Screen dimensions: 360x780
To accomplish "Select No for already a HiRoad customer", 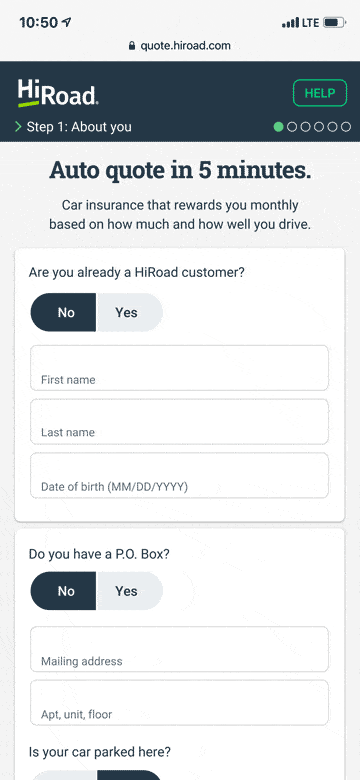I will pyautogui.click(x=64, y=312).
